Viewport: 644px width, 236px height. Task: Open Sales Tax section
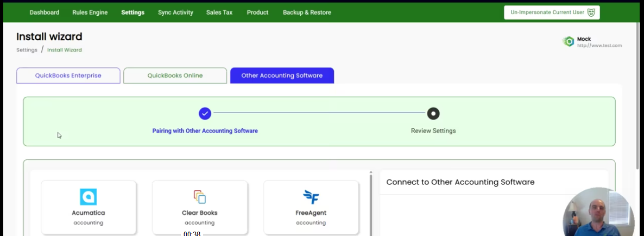(219, 13)
